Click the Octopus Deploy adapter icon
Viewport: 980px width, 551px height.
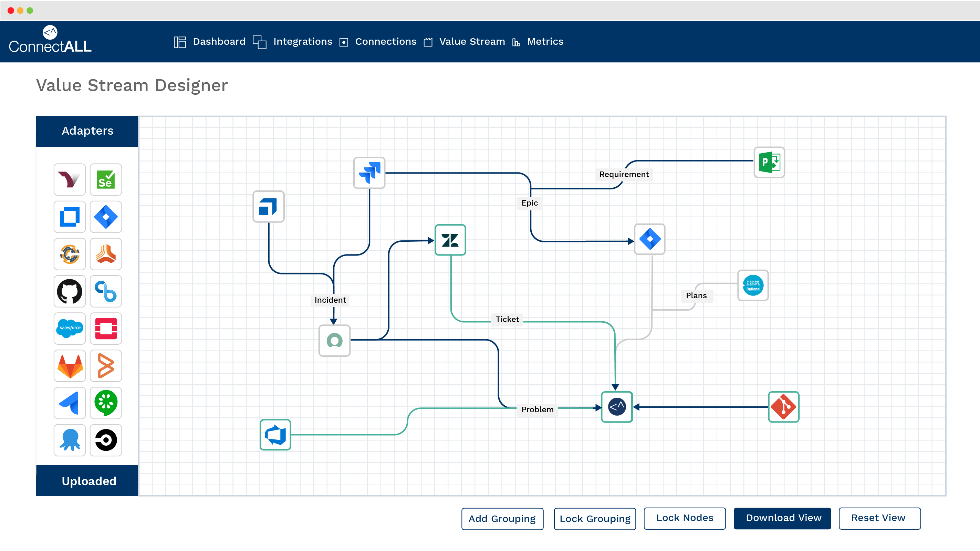pyautogui.click(x=70, y=440)
